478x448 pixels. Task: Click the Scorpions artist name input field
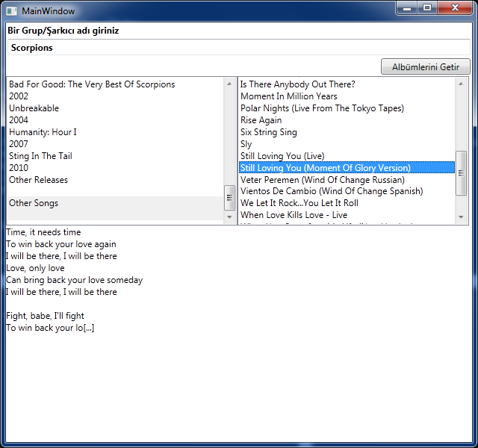coord(239,48)
